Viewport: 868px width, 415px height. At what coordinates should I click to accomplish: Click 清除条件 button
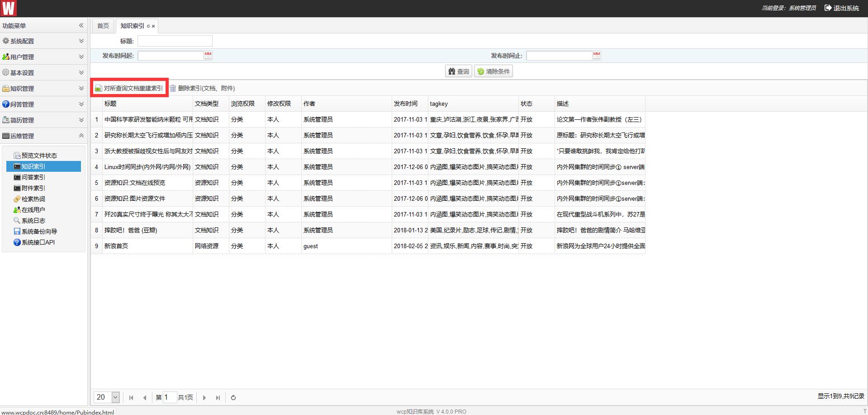493,71
